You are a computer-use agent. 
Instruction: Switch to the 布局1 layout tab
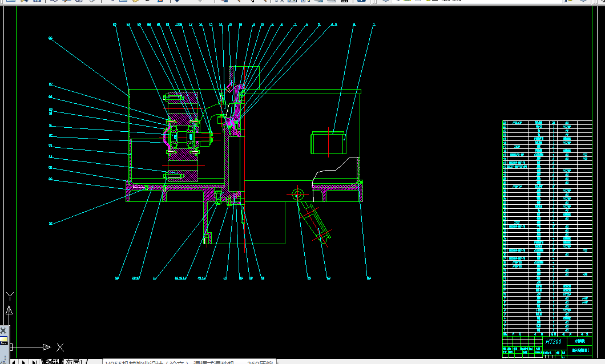74,361
